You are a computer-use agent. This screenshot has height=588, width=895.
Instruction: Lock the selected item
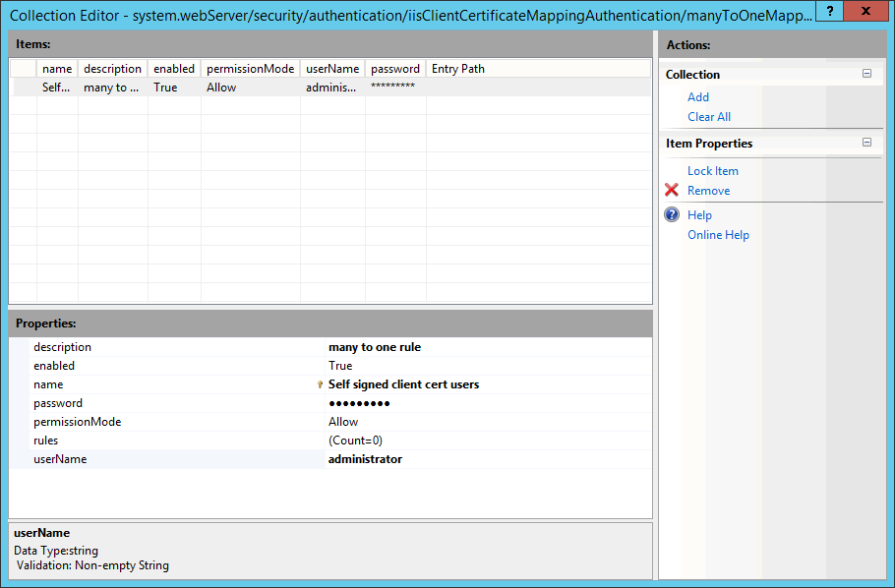(x=712, y=171)
